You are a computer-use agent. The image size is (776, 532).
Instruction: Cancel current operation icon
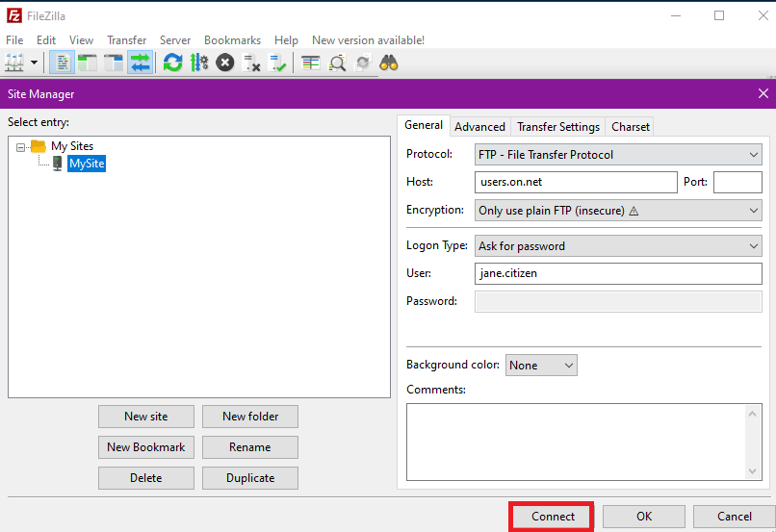[x=225, y=63]
